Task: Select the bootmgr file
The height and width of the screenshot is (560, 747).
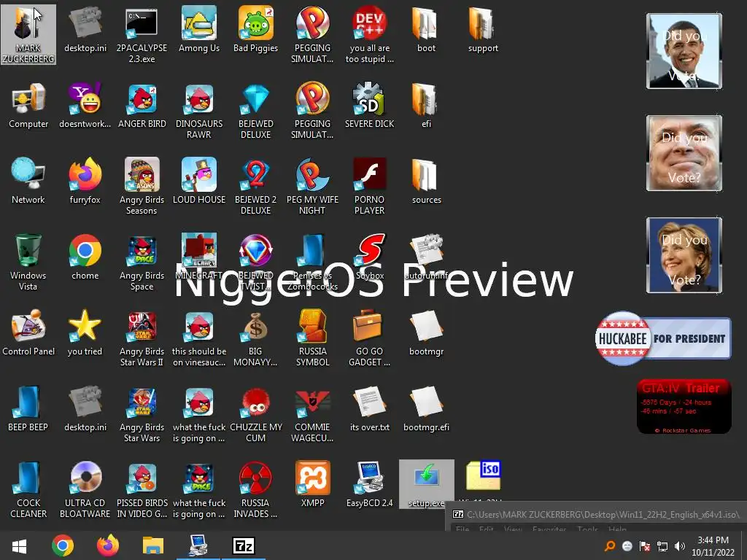Action: pos(426,332)
